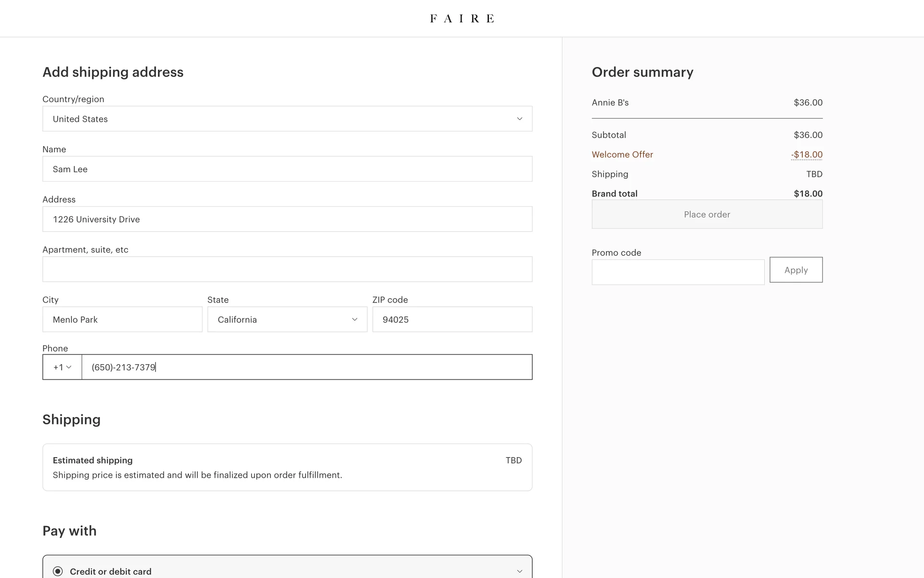Click the ZIP code field
The image size is (924, 578).
click(452, 319)
